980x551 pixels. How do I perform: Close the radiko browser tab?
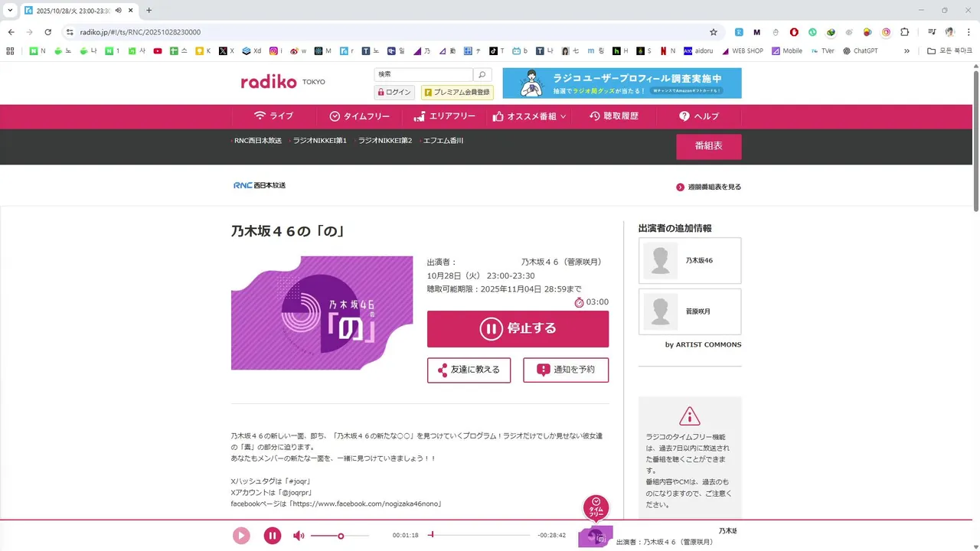coord(131,10)
